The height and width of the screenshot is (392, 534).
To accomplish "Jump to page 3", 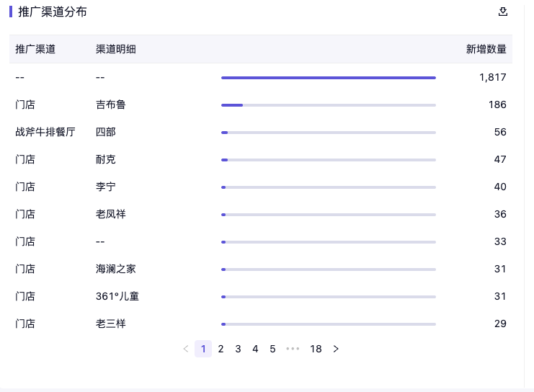I will tap(238, 349).
